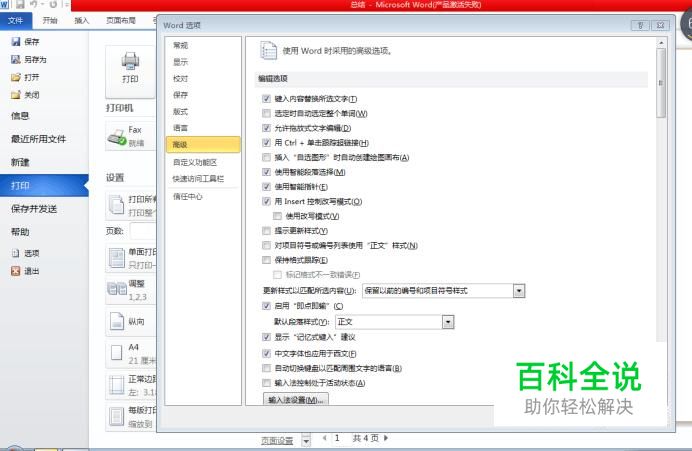Viewport: 692px width, 451px height.
Task: Click the 每版打印 pages per sheet icon
Action: coord(117,417)
